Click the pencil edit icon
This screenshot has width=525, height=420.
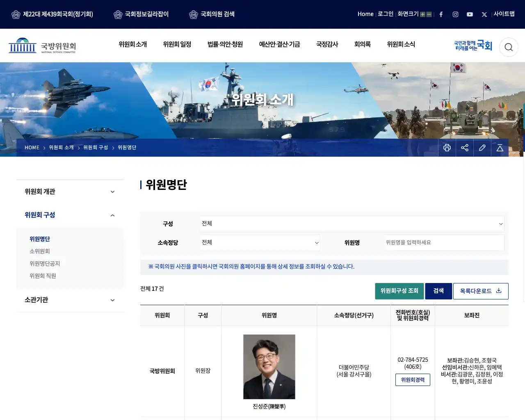click(482, 148)
